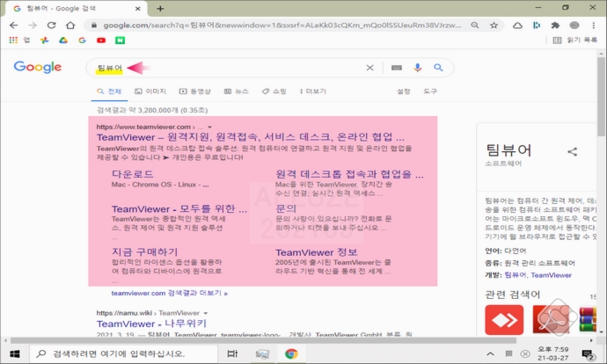Switch to the 이미지 tab
The width and height of the screenshot is (607, 364).
[x=150, y=91]
